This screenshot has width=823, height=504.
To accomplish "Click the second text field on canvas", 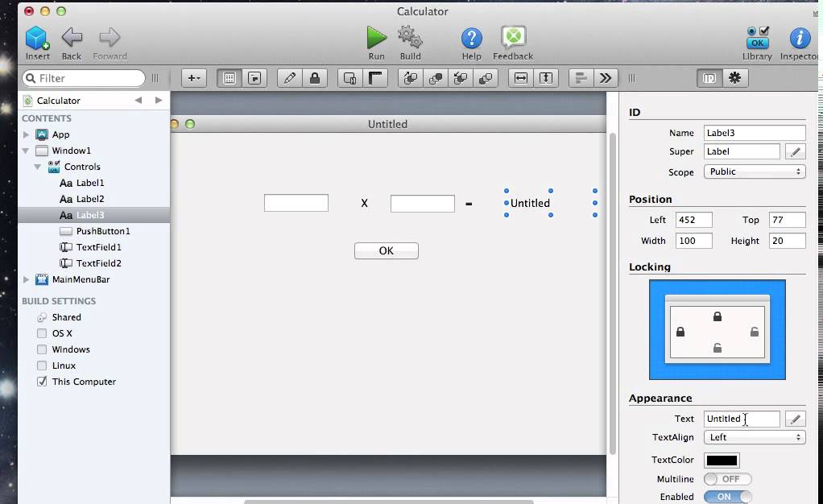I will pos(423,204).
